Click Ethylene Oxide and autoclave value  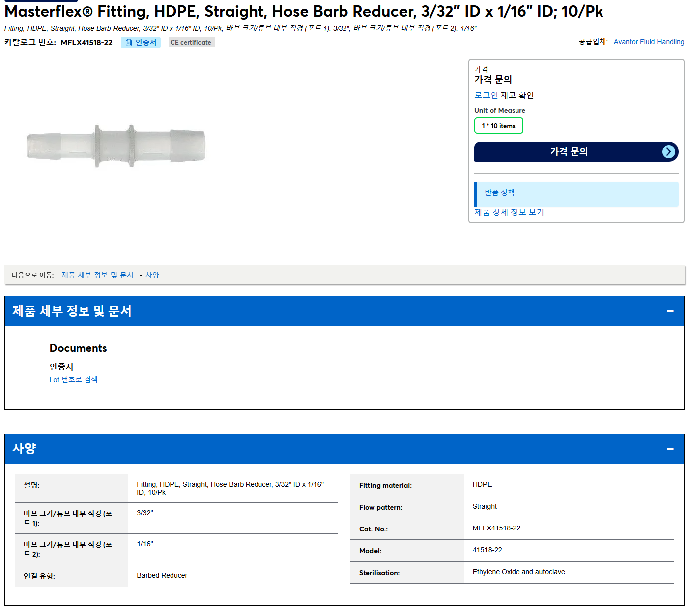click(518, 572)
